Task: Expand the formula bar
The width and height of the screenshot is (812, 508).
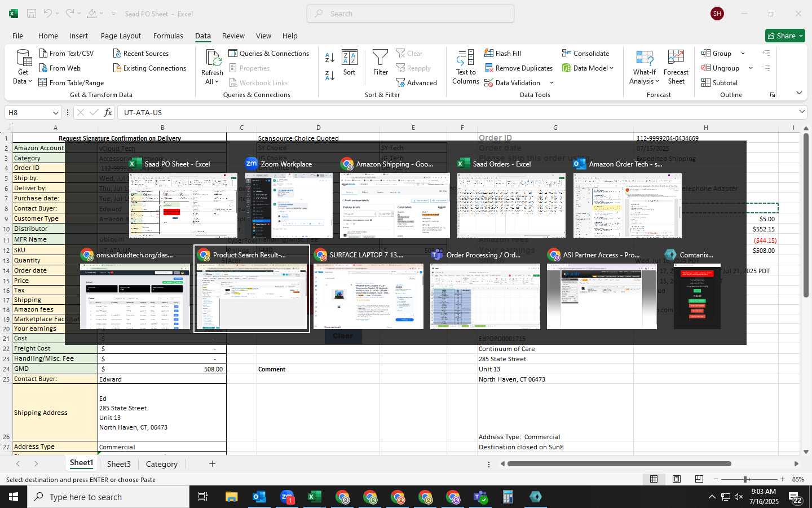Action: [802, 112]
